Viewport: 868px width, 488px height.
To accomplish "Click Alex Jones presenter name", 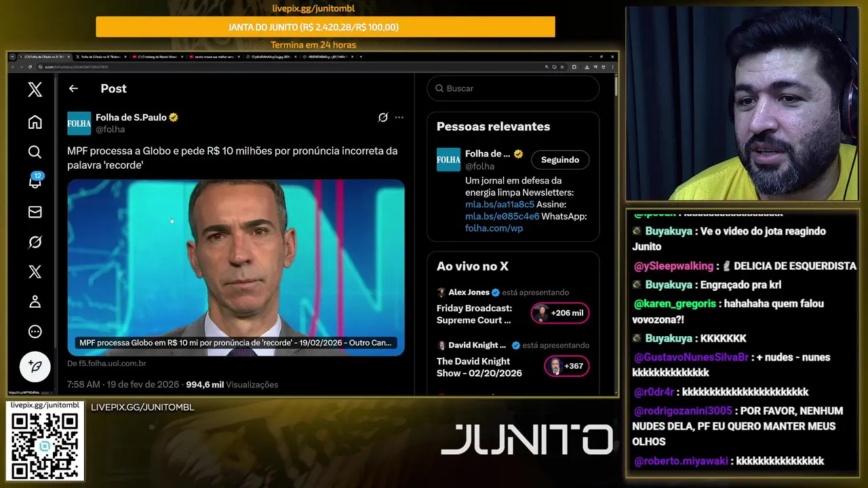I will [x=469, y=292].
